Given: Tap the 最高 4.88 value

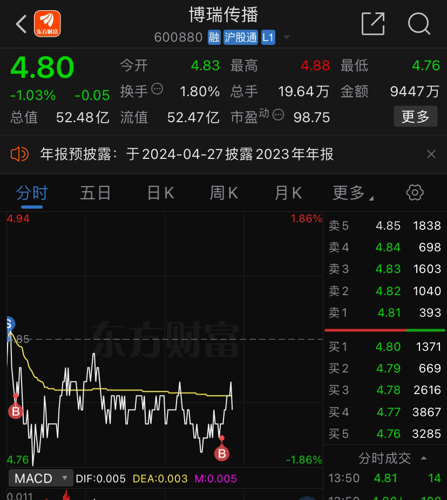Looking at the screenshot, I should [315, 66].
